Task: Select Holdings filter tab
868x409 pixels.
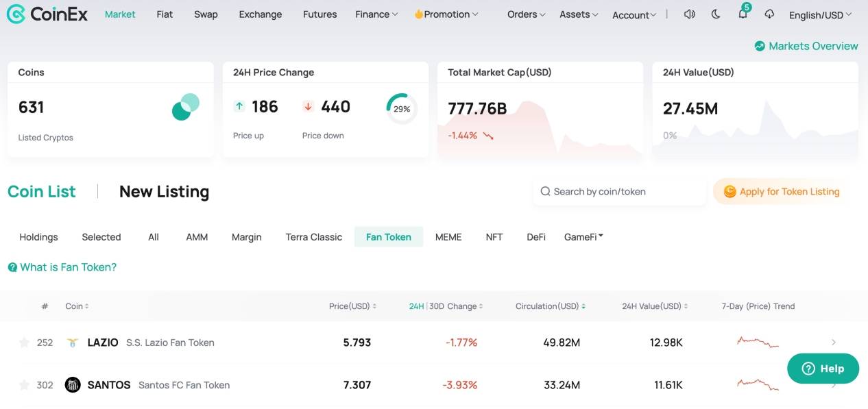Action: [38, 237]
